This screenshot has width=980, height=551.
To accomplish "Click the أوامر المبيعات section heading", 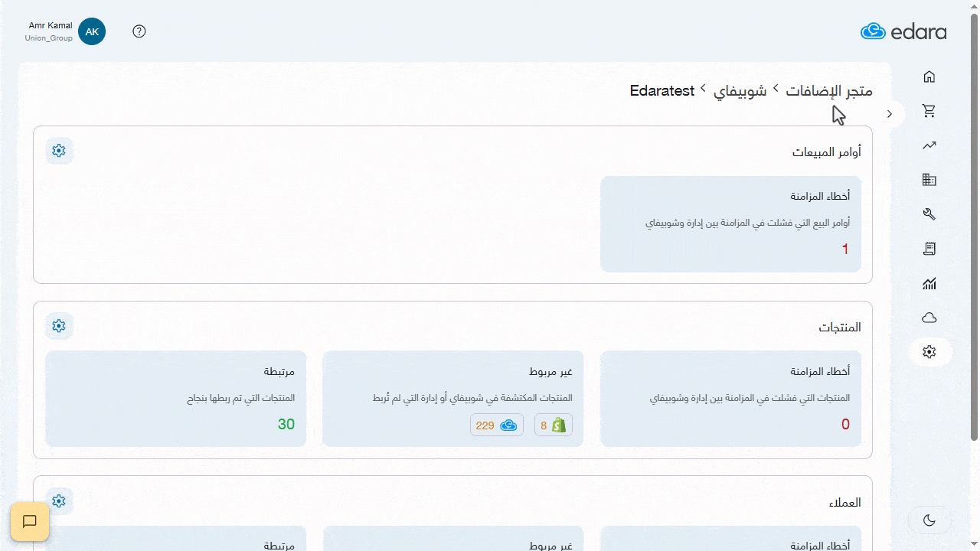I will point(827,152).
